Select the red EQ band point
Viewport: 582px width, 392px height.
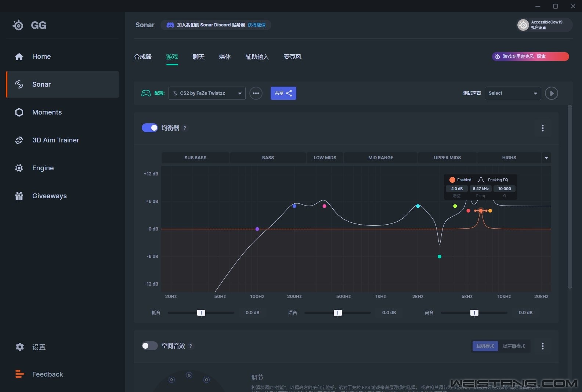468,211
